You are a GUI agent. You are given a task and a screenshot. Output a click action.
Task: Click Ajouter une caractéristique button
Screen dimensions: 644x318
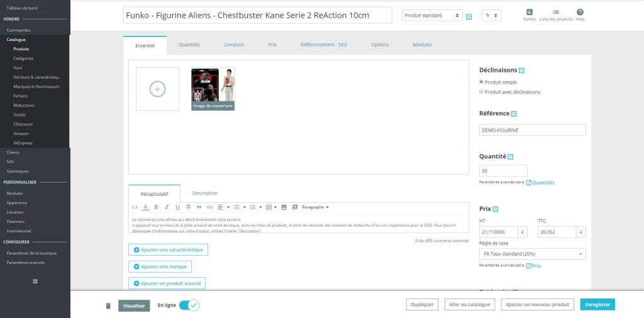coord(169,250)
